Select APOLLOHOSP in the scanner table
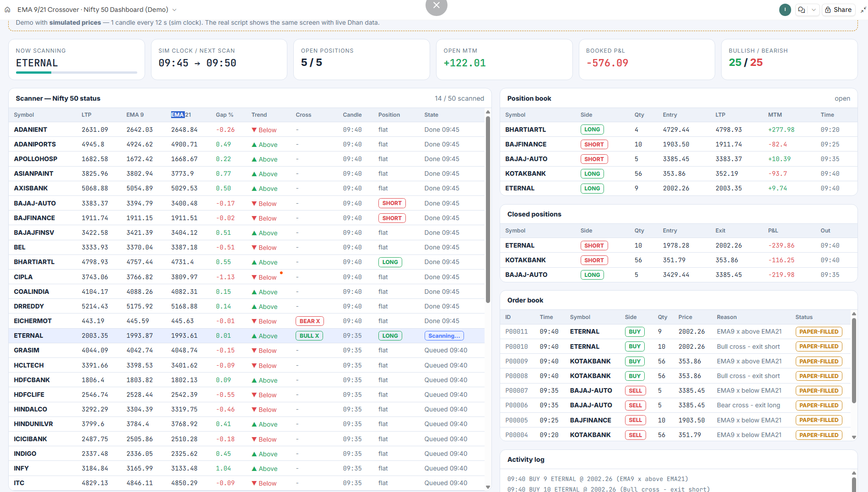Viewport: 868px width, 492px height. point(36,159)
